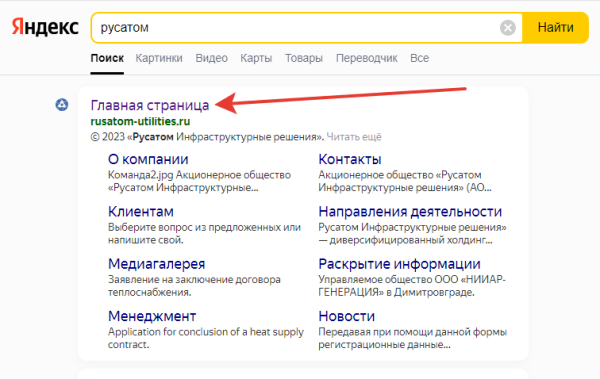Open the Переводчик tab

[367, 58]
